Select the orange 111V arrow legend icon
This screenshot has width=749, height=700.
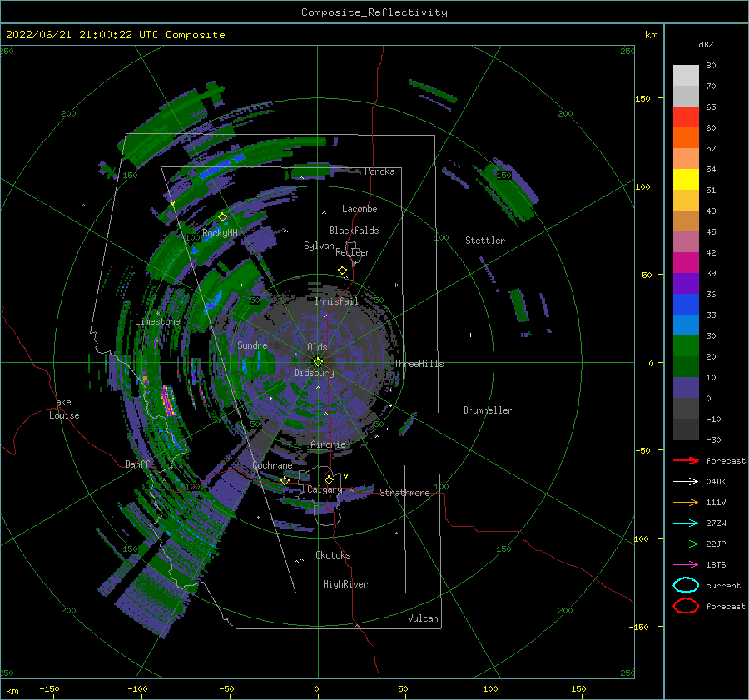[686, 502]
